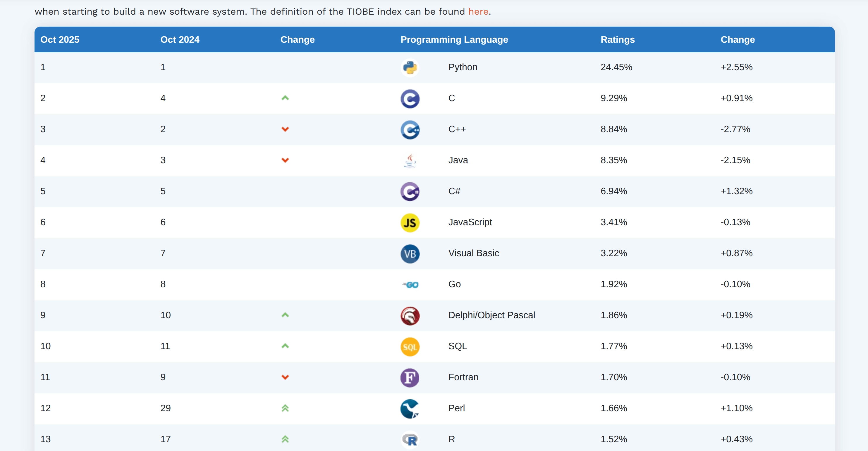Click the purple Fortran F icon
Screen dimensions: 868x451
410,378
